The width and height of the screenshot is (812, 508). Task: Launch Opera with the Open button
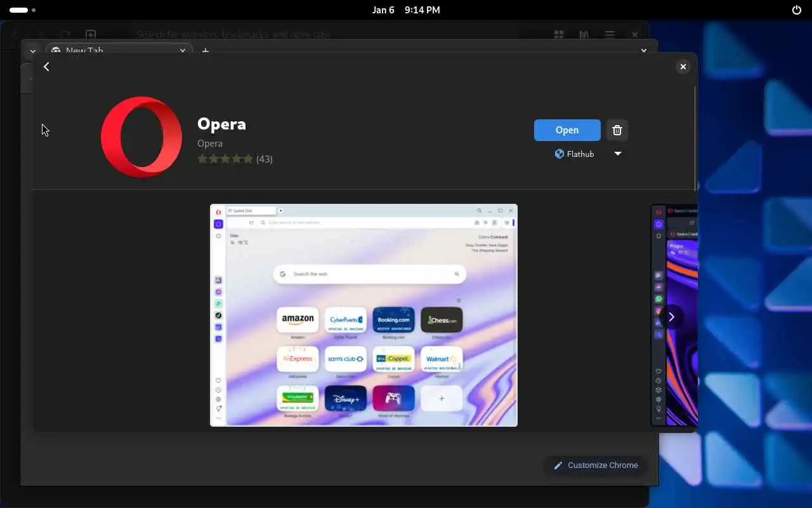(x=567, y=130)
